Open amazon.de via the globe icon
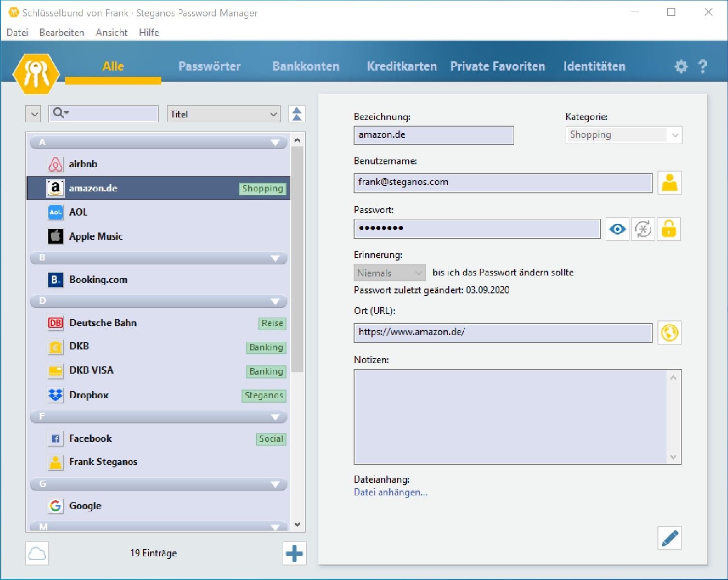 [x=669, y=333]
